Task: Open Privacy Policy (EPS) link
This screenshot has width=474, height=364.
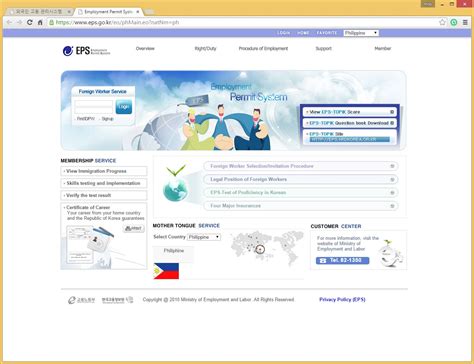Action: click(x=342, y=300)
